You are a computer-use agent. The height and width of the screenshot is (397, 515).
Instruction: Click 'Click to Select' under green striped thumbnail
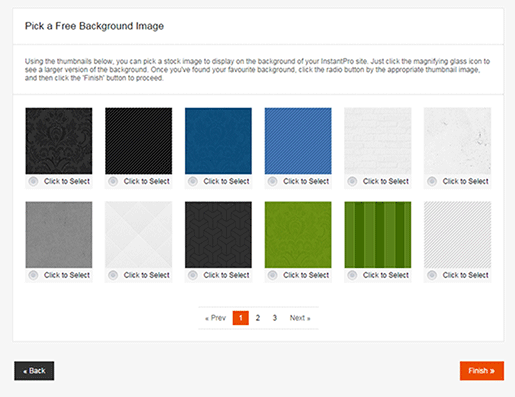[x=386, y=275]
